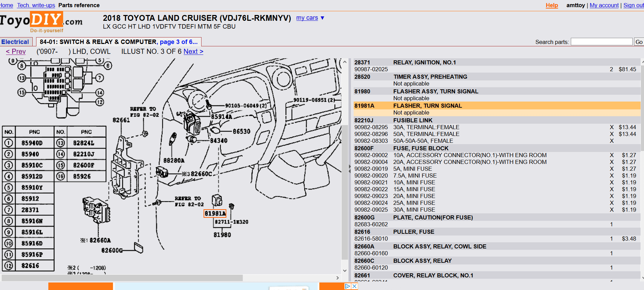644x290 pixels.
Task: Click the panel splitter collapse handle
Action: [350, 169]
